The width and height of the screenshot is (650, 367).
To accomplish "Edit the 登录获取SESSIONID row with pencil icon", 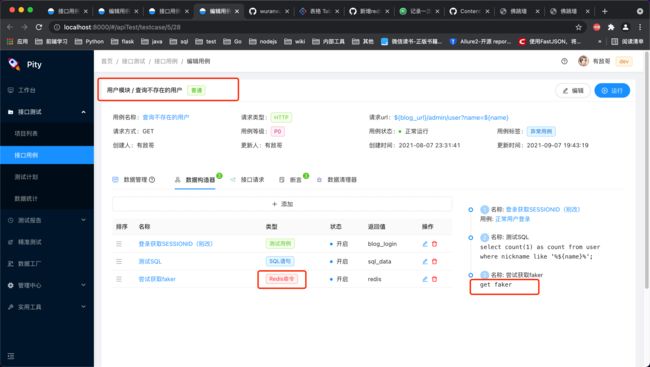I will (x=425, y=244).
